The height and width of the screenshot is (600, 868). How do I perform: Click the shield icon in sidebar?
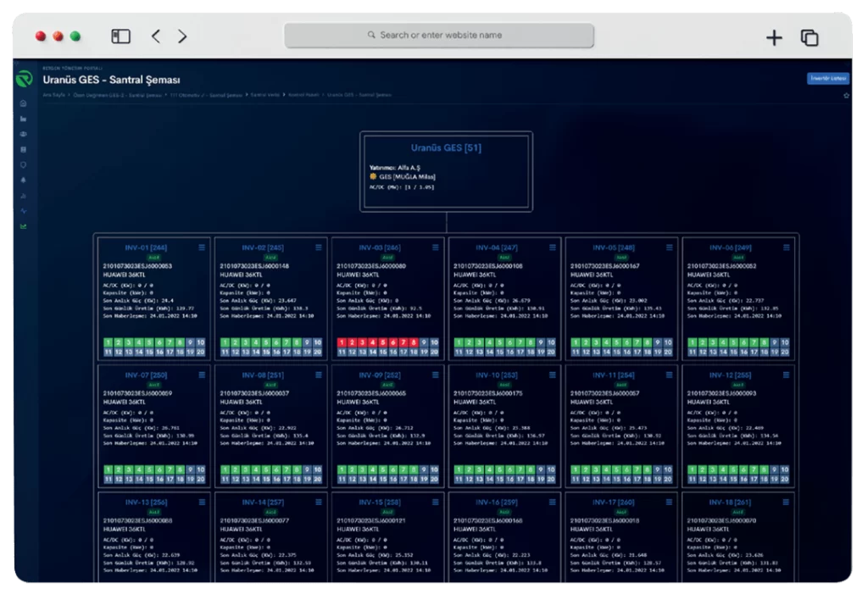pos(23,165)
